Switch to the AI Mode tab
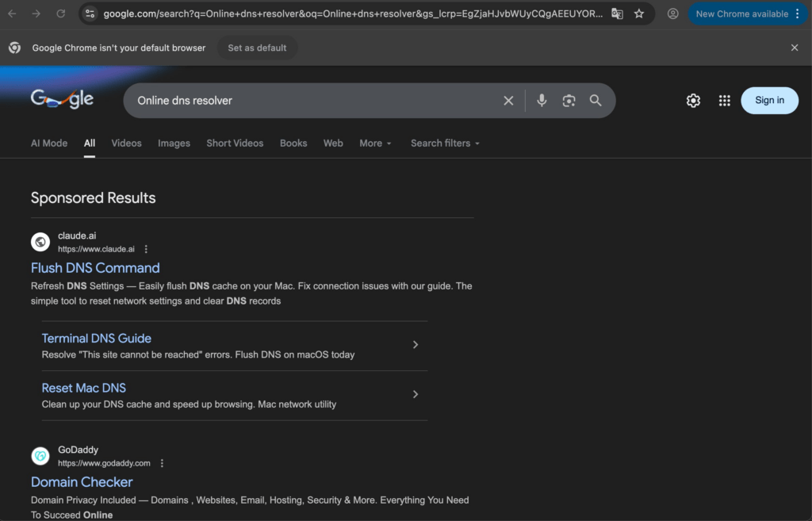812x521 pixels. (49, 144)
